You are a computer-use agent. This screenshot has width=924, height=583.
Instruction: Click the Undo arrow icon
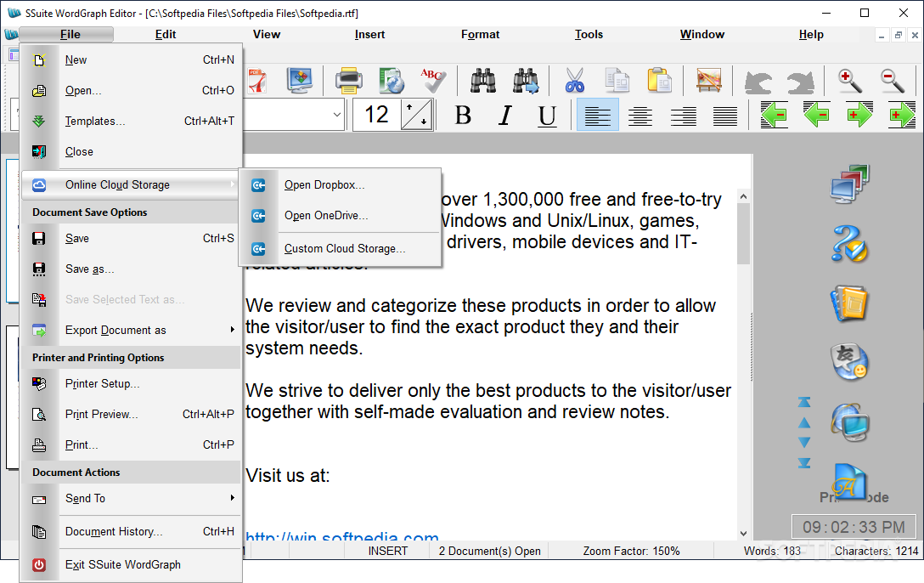pos(758,82)
